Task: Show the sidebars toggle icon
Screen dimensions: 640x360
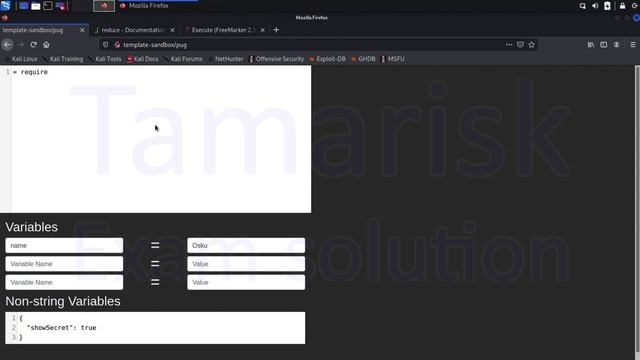Action: click(604, 45)
